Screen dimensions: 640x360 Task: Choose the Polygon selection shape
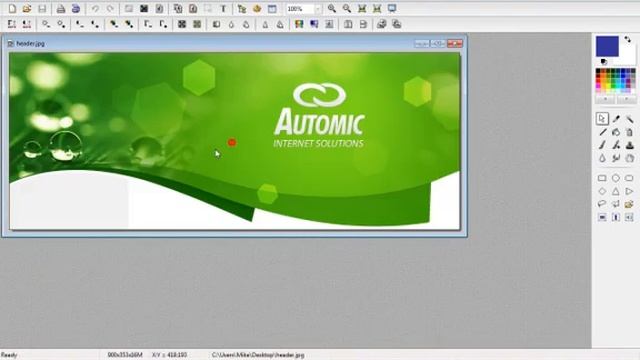click(x=616, y=204)
